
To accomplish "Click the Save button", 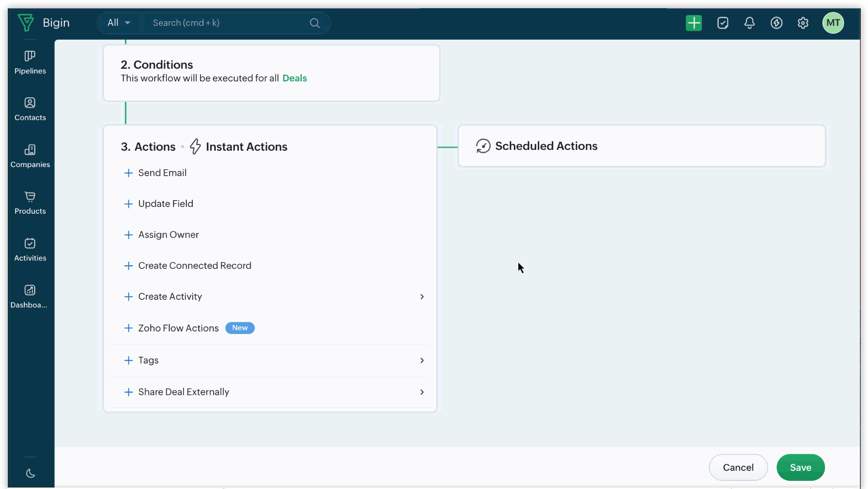I will click(800, 468).
